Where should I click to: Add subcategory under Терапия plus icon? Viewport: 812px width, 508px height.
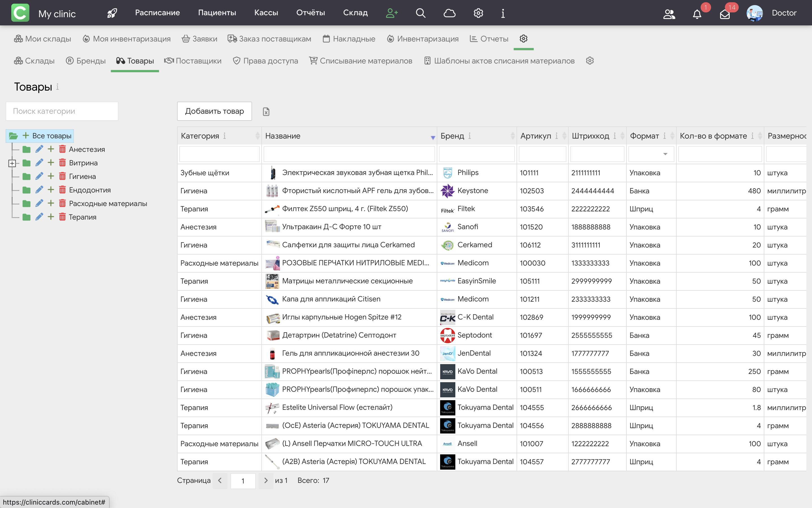pyautogui.click(x=51, y=217)
